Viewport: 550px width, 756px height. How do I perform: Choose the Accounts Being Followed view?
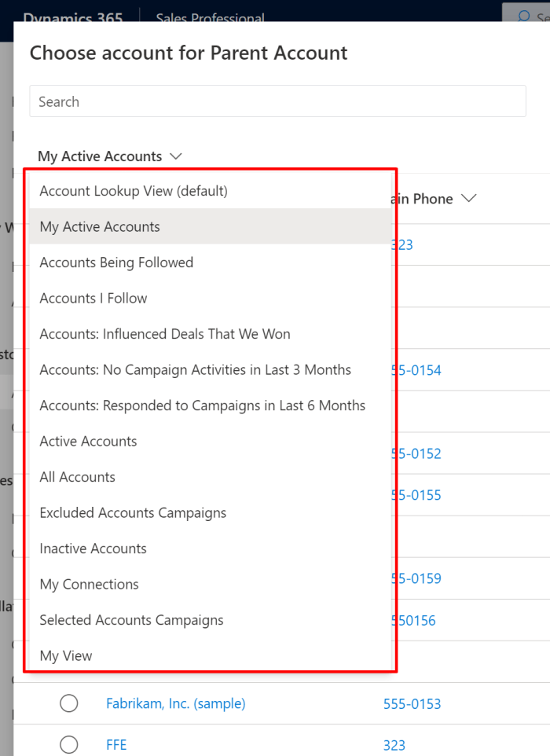tap(116, 262)
